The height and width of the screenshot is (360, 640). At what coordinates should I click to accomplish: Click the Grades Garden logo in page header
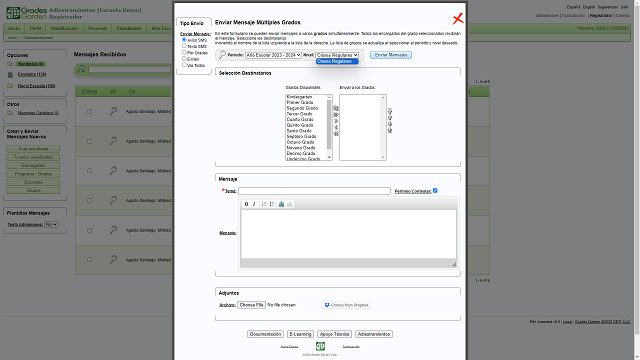coord(27,13)
